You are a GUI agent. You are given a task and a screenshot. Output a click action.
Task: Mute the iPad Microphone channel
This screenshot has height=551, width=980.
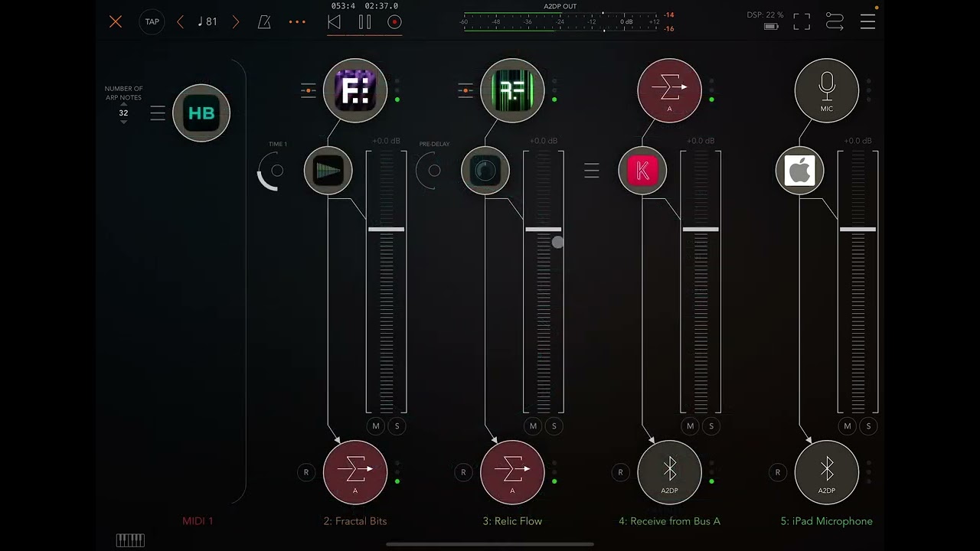(848, 426)
